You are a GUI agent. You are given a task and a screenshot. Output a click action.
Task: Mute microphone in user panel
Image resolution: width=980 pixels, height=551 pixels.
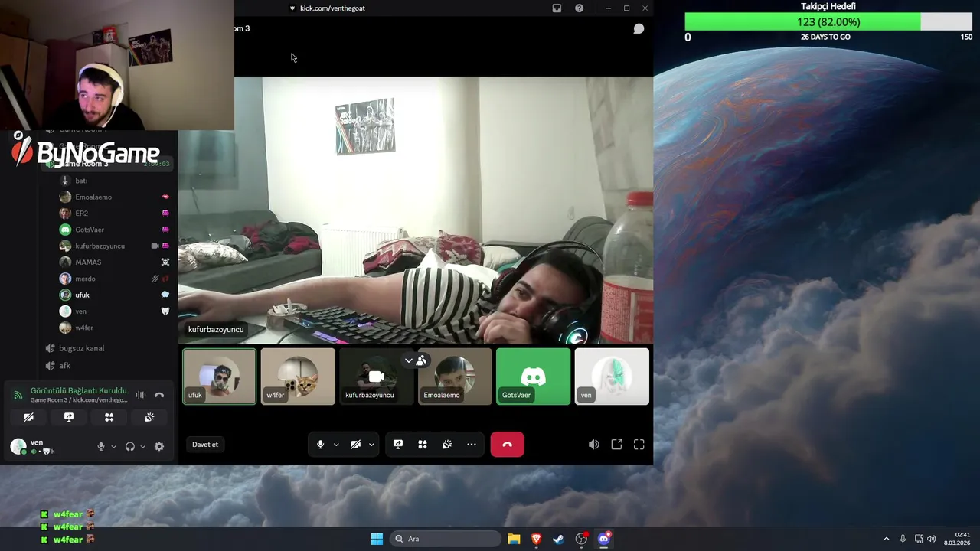click(100, 447)
